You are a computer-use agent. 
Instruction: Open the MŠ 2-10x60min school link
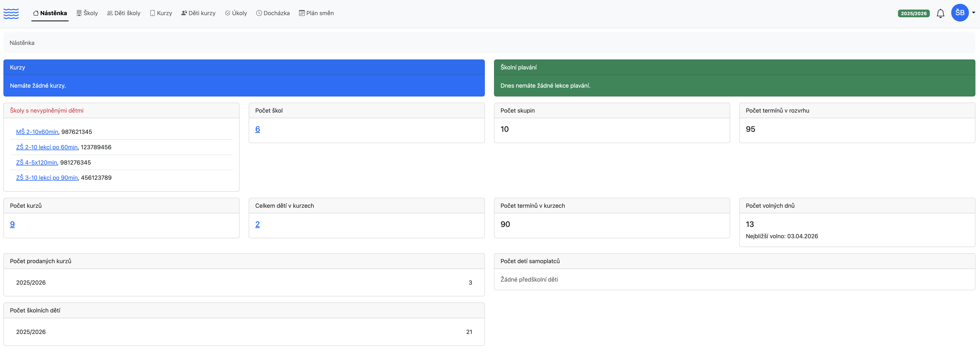[x=37, y=132]
